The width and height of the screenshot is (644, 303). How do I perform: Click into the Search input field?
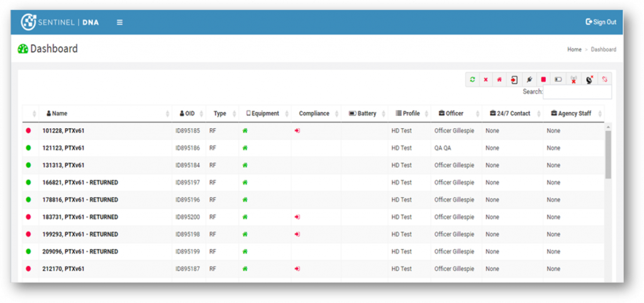click(x=577, y=92)
